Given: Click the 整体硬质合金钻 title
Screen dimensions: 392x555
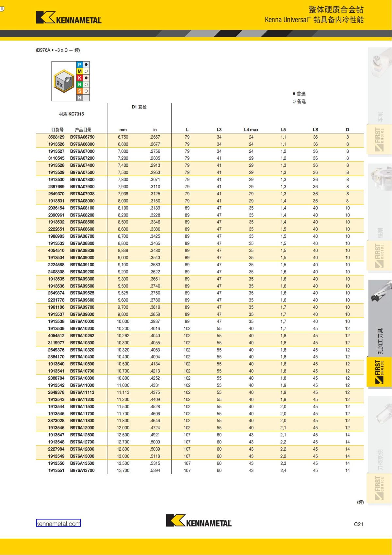Looking at the screenshot, I should (336, 9).
